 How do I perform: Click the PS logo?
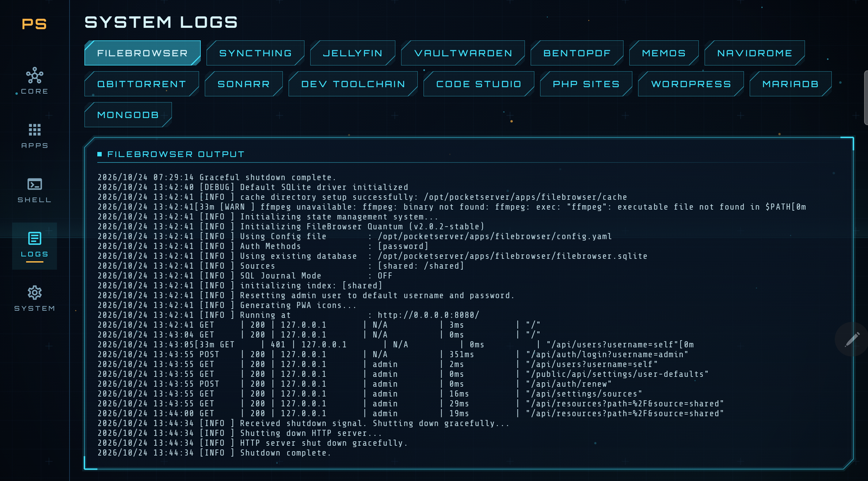point(34,24)
